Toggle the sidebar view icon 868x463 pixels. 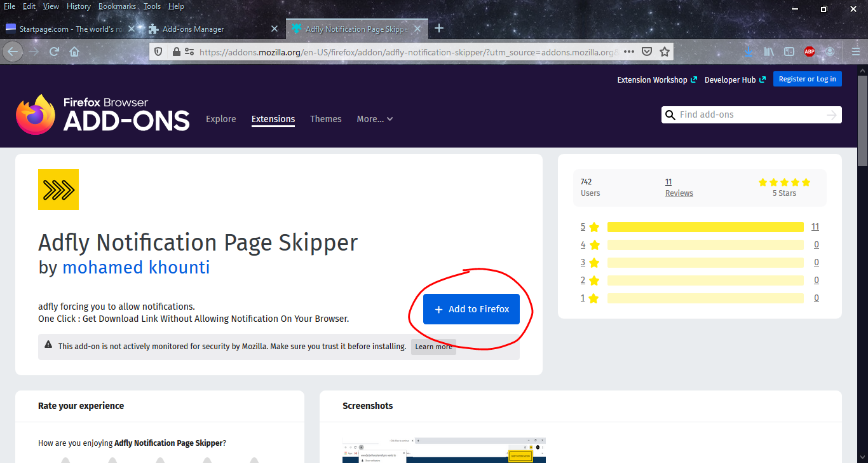[789, 52]
